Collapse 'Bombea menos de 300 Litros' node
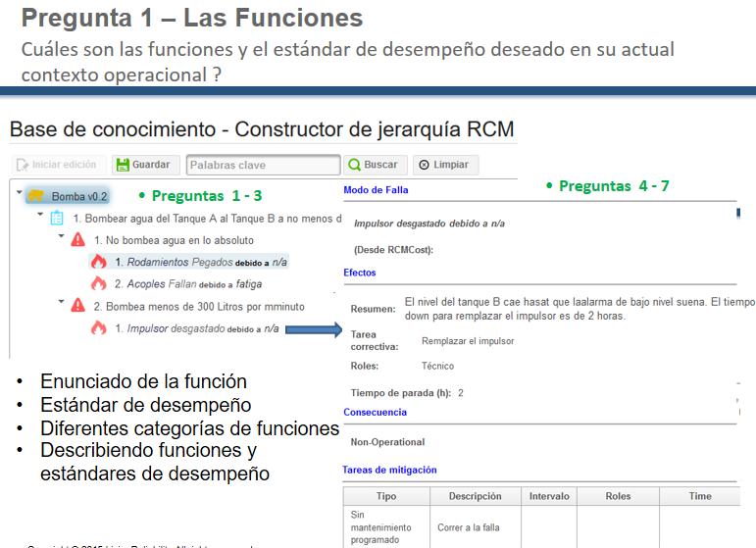This screenshot has height=548, width=756. [x=63, y=306]
